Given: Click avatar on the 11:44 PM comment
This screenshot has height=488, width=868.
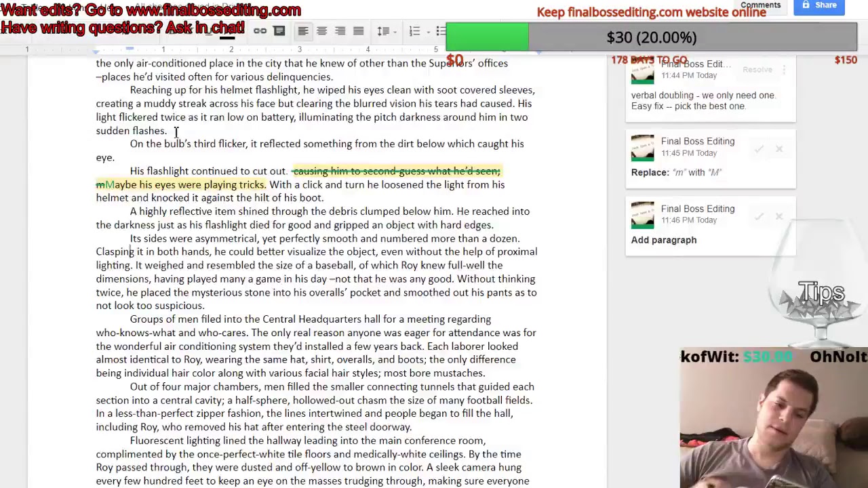Looking at the screenshot, I should (x=643, y=72).
